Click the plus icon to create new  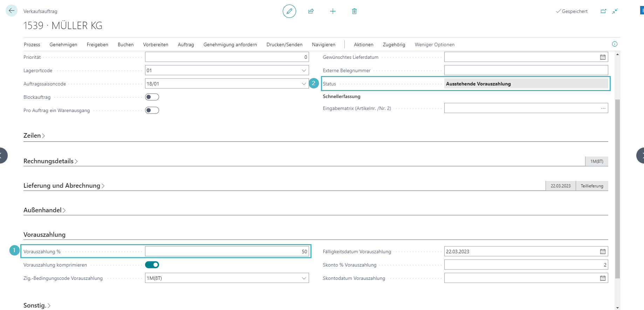point(333,11)
